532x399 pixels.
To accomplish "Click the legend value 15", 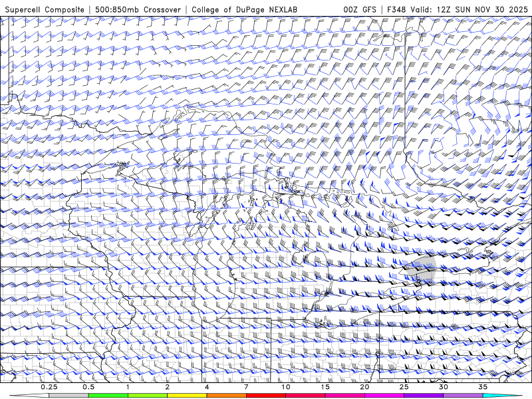I will point(325,387).
